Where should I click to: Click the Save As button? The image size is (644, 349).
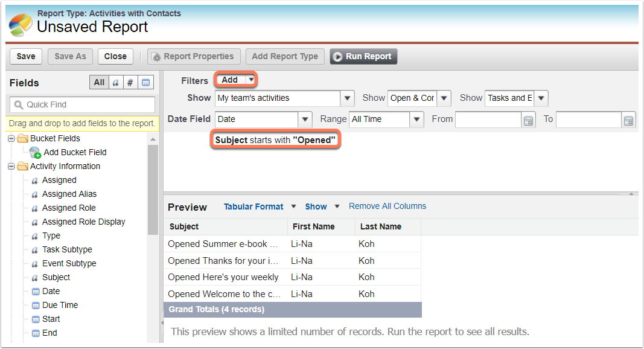click(70, 56)
